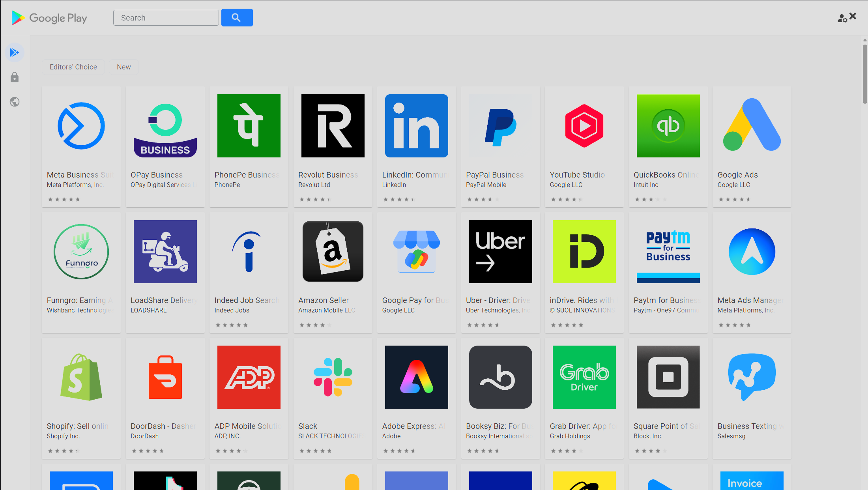Select the Meta Ads Manager icon
Screen dimensions: 868x490
pos(752,252)
